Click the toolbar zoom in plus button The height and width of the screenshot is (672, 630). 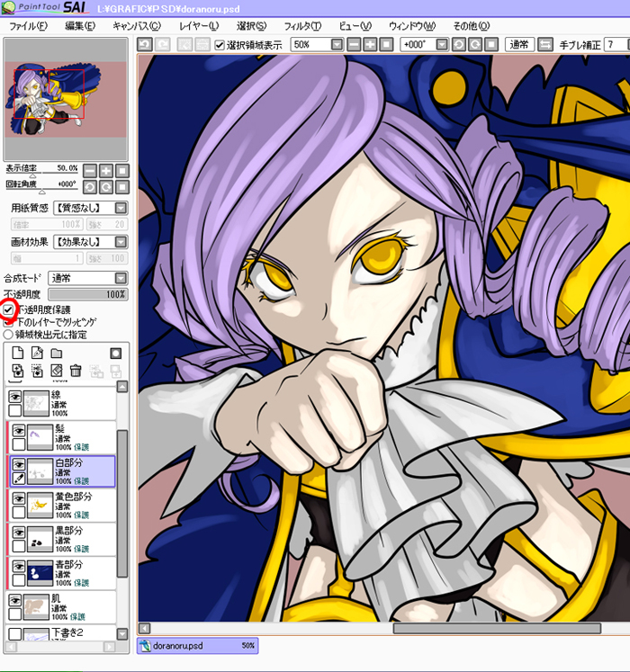click(370, 45)
